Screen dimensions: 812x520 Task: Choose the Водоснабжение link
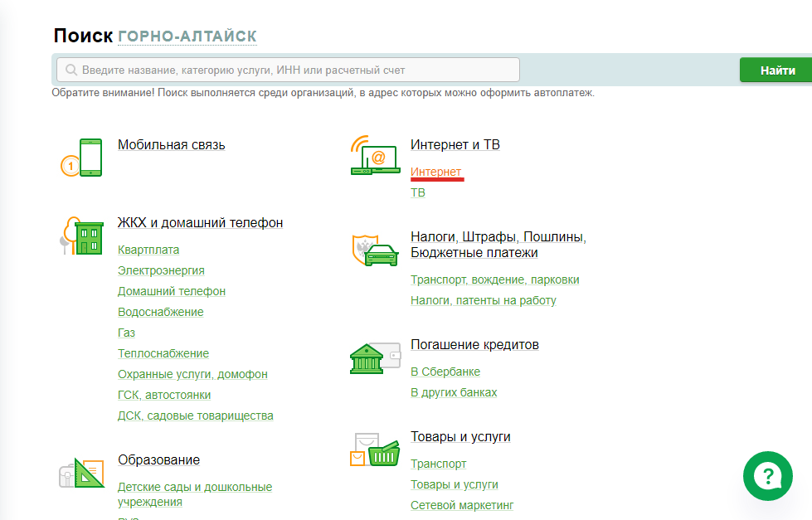coord(161,312)
